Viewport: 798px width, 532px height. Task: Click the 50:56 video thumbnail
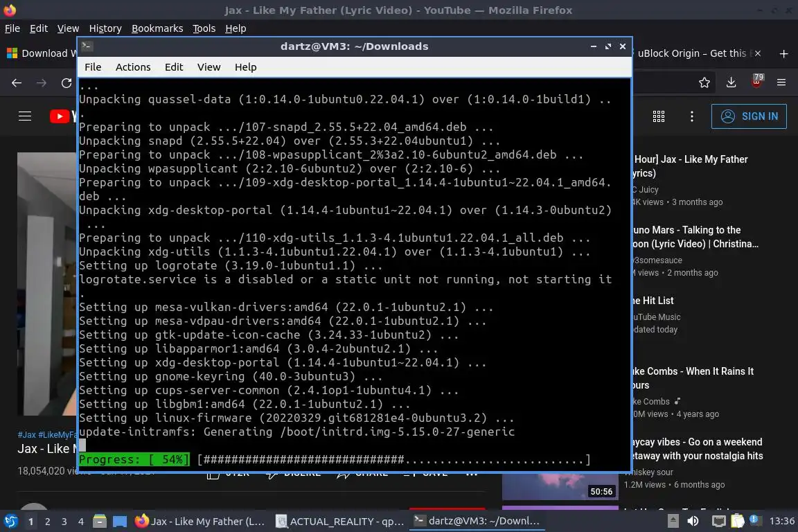(x=560, y=486)
